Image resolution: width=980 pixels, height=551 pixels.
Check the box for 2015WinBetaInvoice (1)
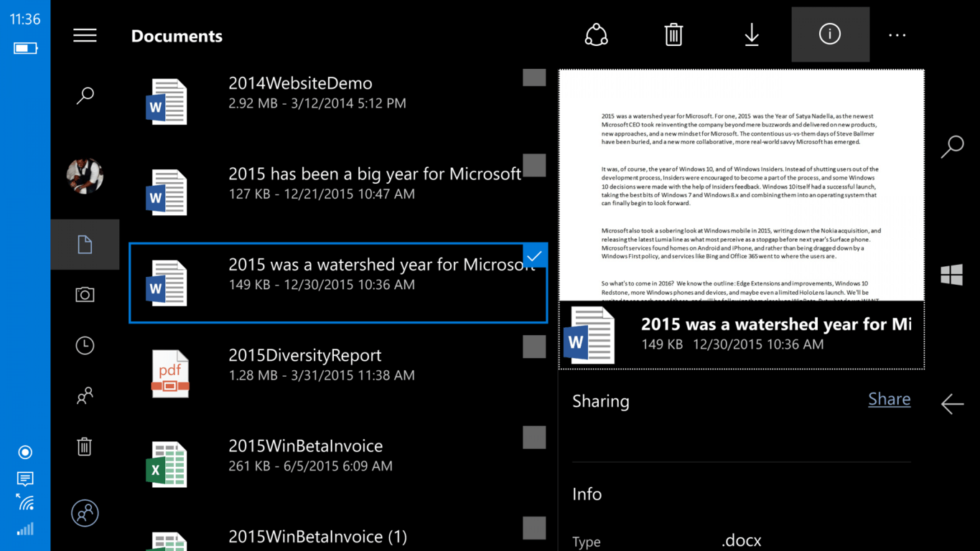point(534,528)
